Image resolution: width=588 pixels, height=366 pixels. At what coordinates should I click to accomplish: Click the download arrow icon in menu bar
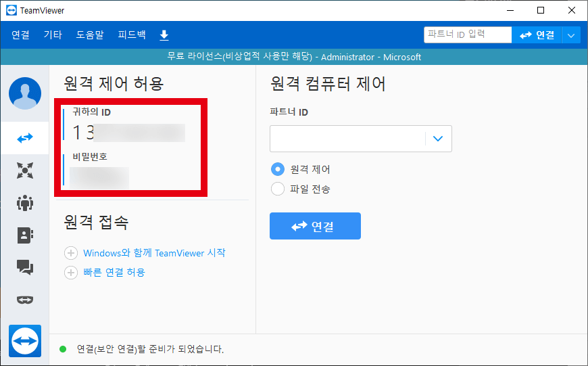click(x=164, y=35)
